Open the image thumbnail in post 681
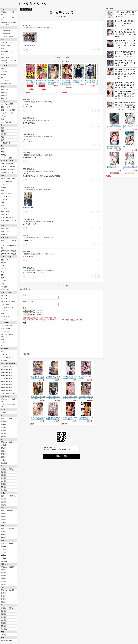138x644 pixels. (x=28, y=199)
